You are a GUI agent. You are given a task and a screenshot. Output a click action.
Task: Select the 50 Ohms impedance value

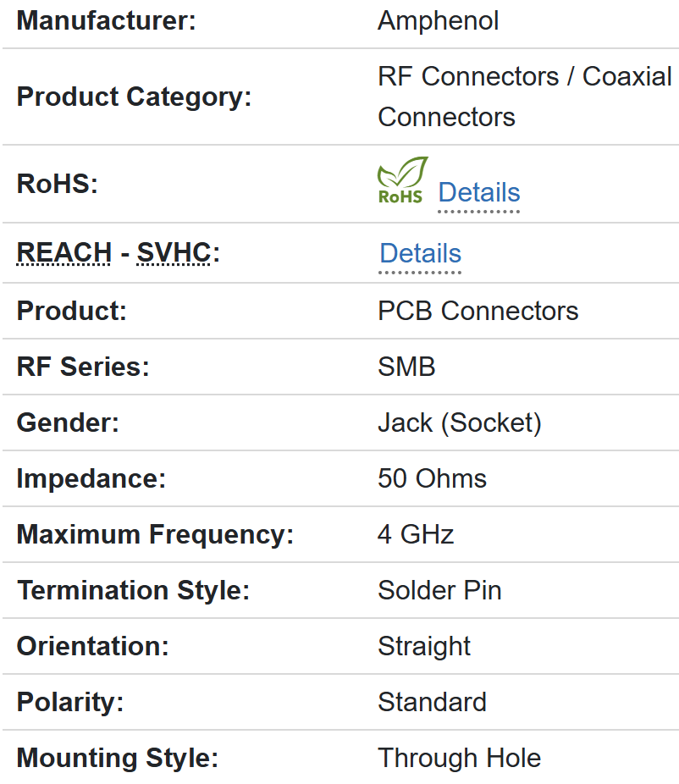point(432,478)
